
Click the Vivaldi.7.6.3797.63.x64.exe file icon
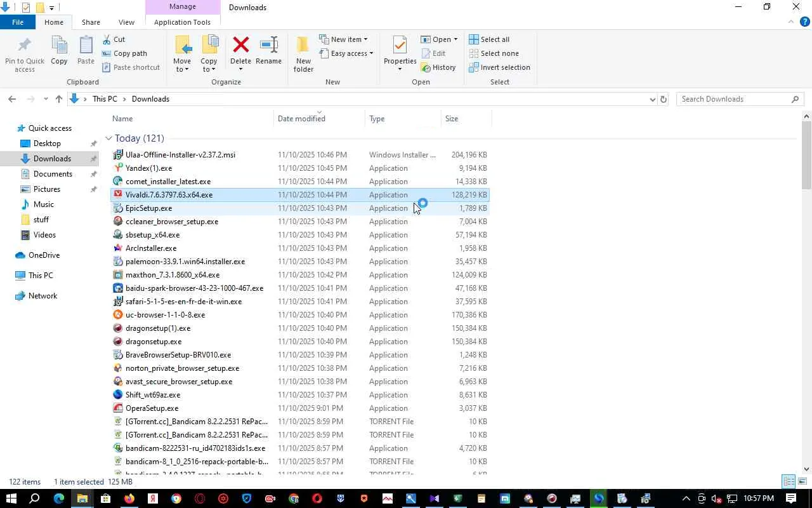pyautogui.click(x=117, y=194)
